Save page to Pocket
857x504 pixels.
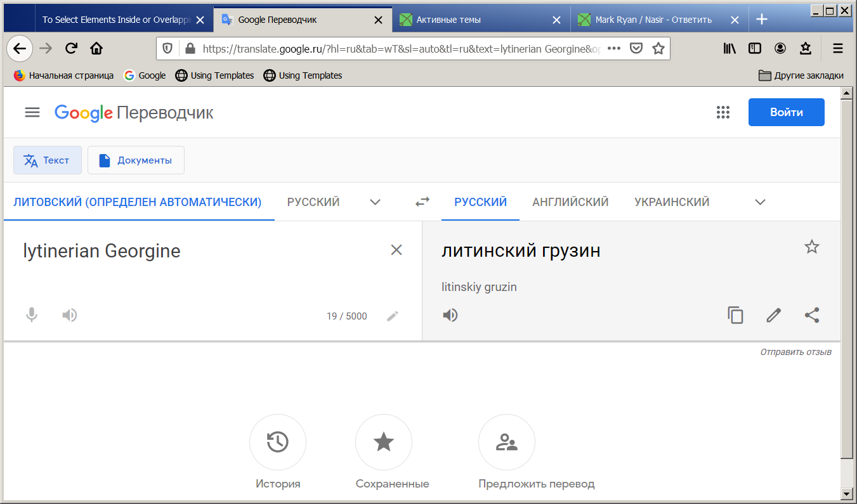pos(636,48)
